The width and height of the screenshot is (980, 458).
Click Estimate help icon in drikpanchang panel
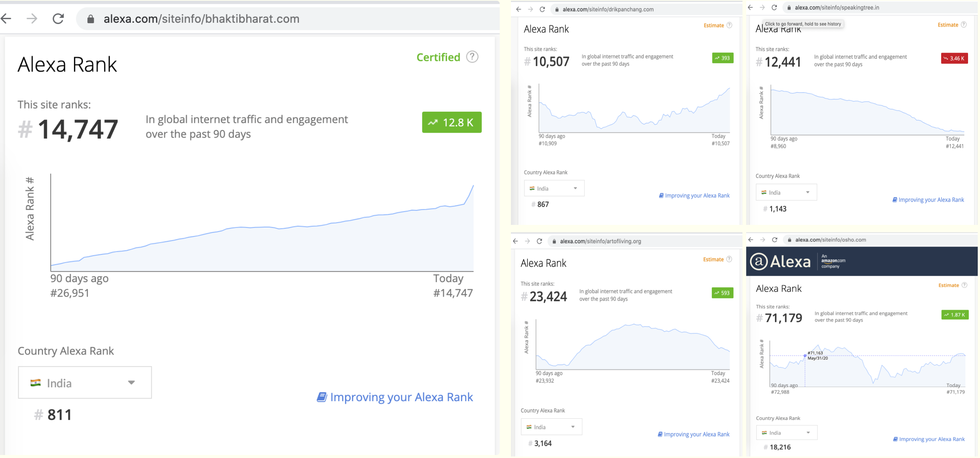pyautogui.click(x=729, y=25)
